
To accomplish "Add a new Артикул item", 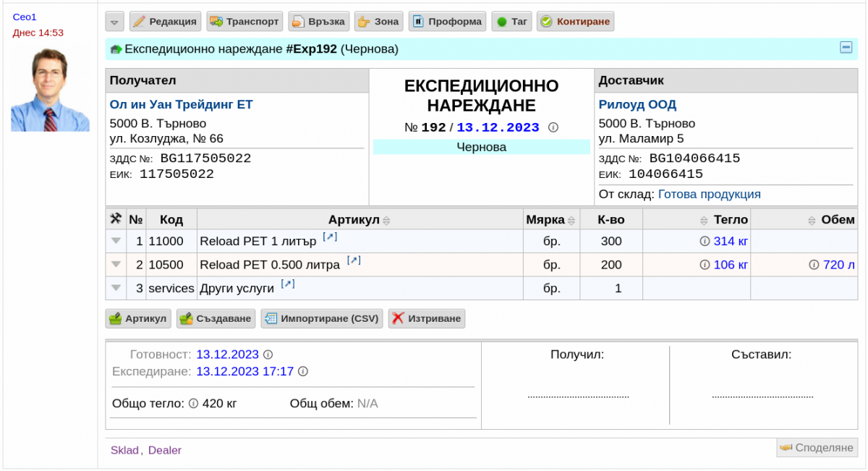I will click(138, 318).
